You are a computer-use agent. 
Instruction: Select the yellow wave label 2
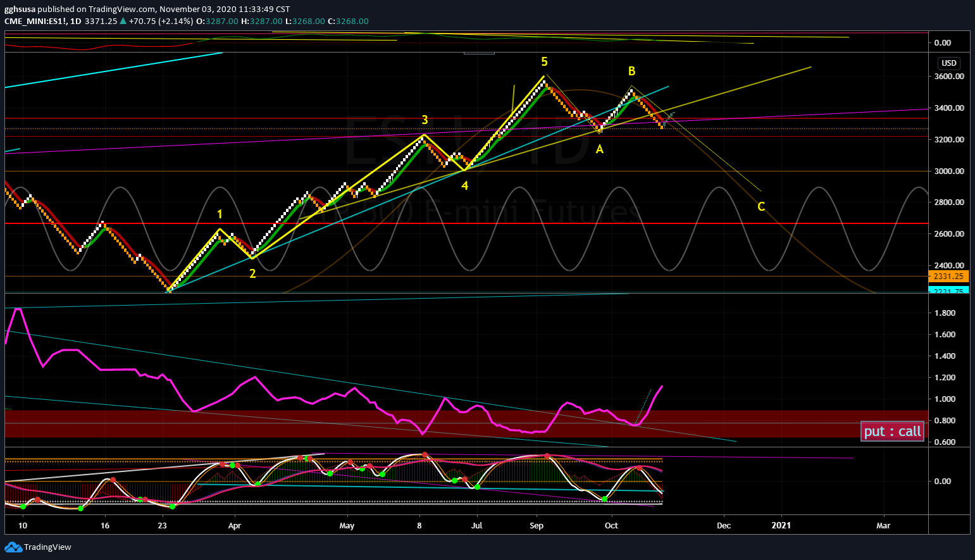point(252,274)
